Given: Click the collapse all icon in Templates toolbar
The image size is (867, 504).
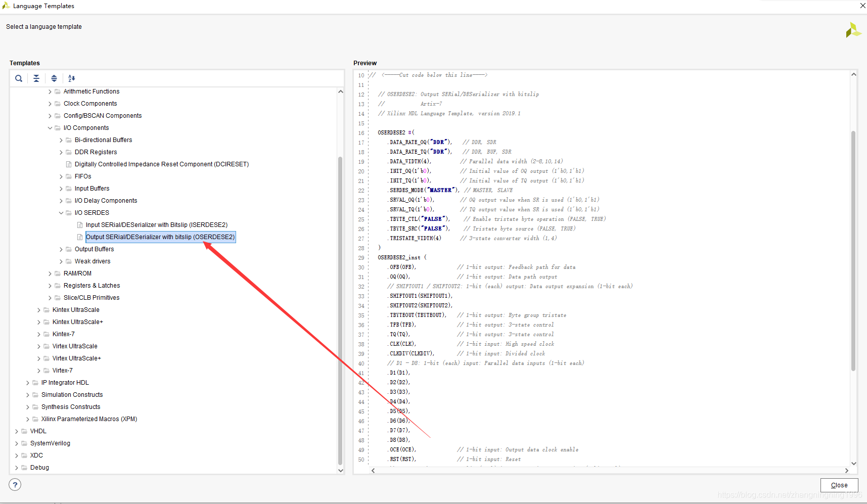Looking at the screenshot, I should pos(36,78).
